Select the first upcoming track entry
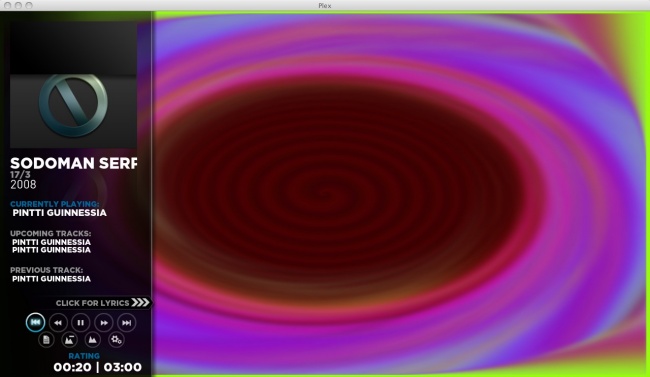 tap(51, 242)
